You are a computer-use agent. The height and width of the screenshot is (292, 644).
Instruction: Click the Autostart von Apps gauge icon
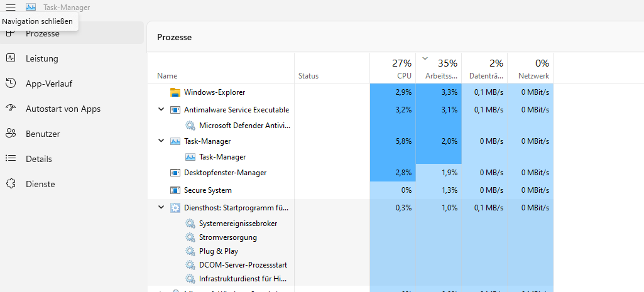pyautogui.click(x=11, y=109)
